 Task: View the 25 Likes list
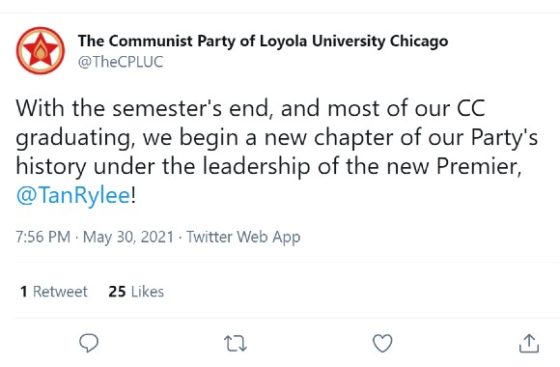pos(136,292)
